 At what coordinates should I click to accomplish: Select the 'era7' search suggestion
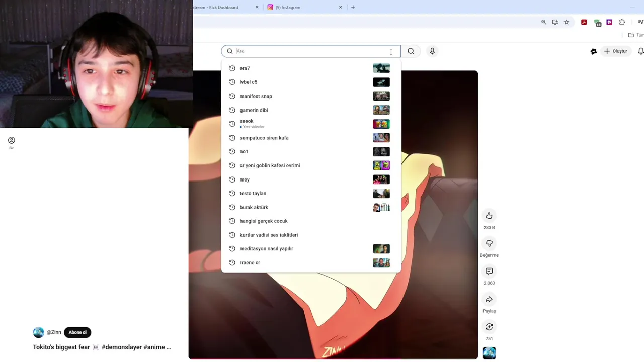coord(311,68)
